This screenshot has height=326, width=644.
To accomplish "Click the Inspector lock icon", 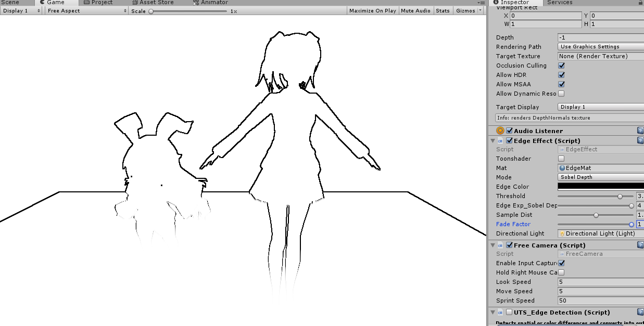I will [x=640, y=3].
